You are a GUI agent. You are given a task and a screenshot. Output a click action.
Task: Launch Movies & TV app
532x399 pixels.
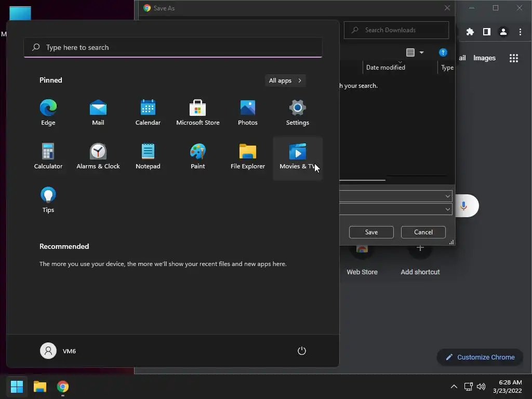tap(298, 158)
